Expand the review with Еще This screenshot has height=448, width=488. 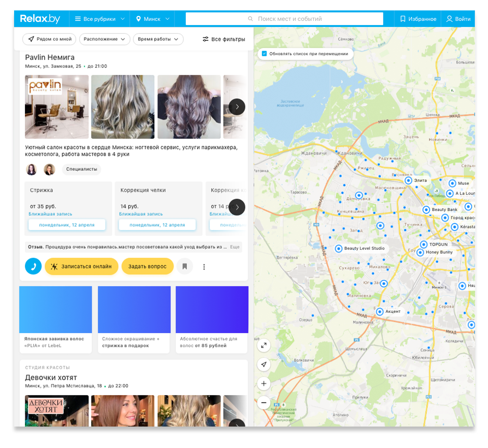(235, 247)
